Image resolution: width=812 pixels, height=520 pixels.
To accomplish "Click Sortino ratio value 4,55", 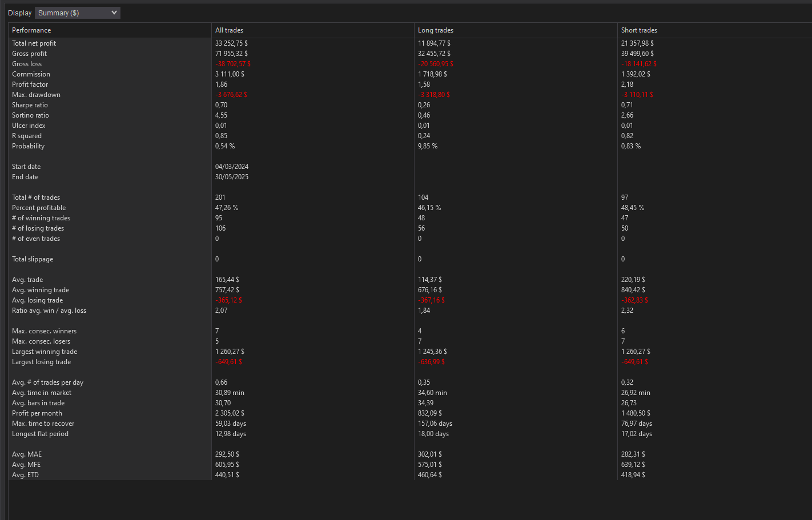I will pyautogui.click(x=221, y=115).
